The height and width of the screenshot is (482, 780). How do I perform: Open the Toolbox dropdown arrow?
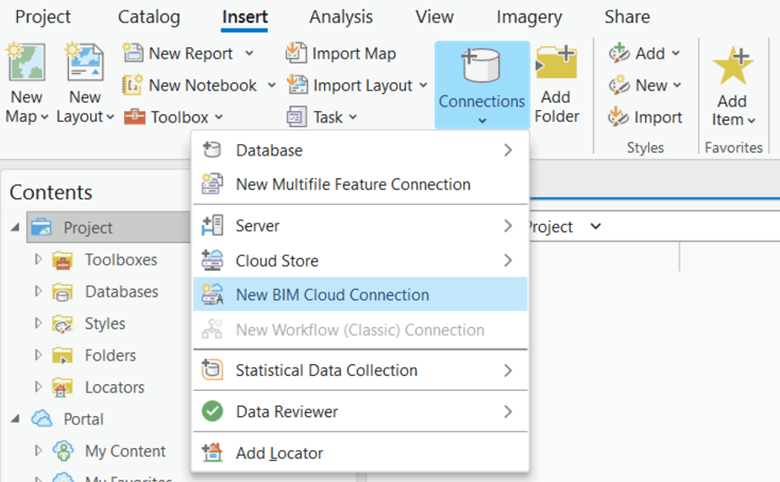click(x=219, y=117)
